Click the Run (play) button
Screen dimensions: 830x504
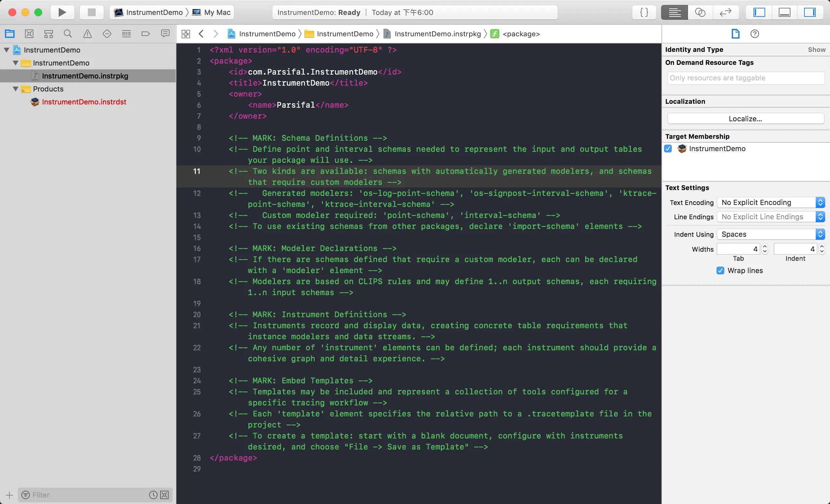[x=62, y=12]
